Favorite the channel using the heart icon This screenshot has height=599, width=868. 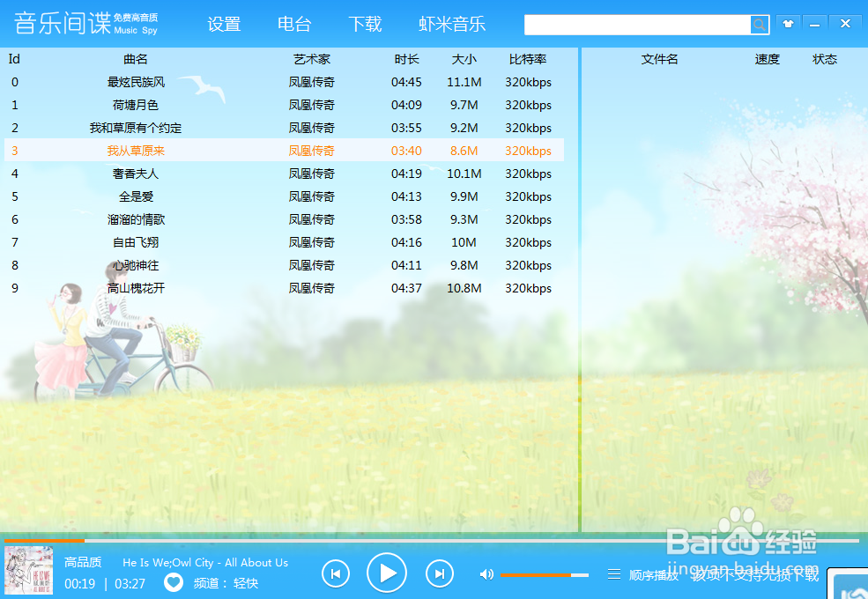point(173,582)
